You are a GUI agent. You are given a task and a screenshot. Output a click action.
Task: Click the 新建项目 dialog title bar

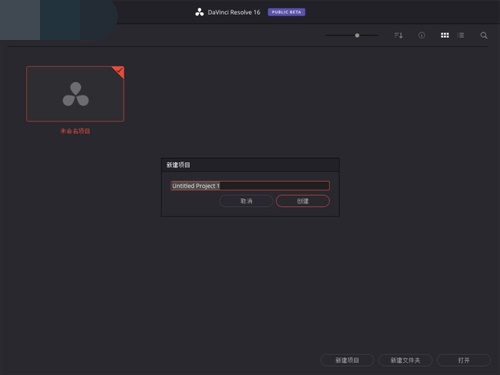tap(250, 165)
